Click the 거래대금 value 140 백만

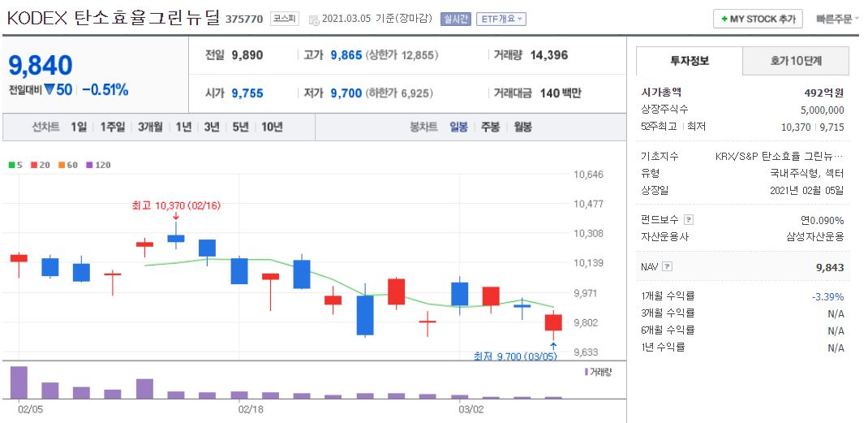click(561, 93)
